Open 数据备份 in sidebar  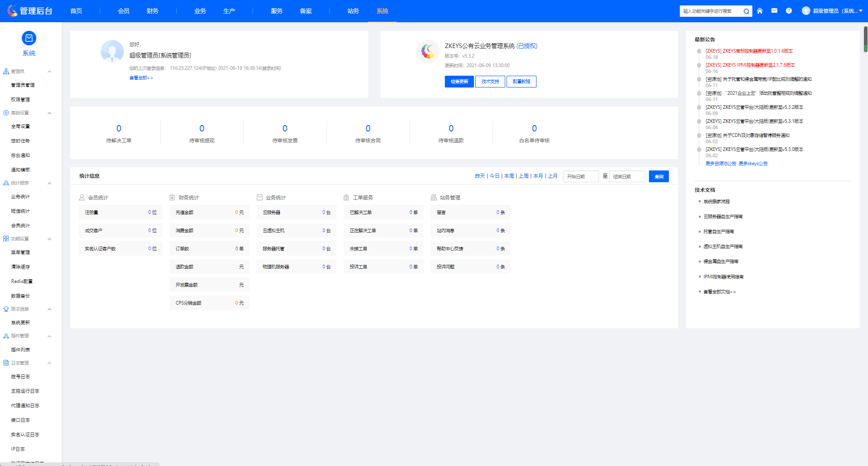[20, 296]
